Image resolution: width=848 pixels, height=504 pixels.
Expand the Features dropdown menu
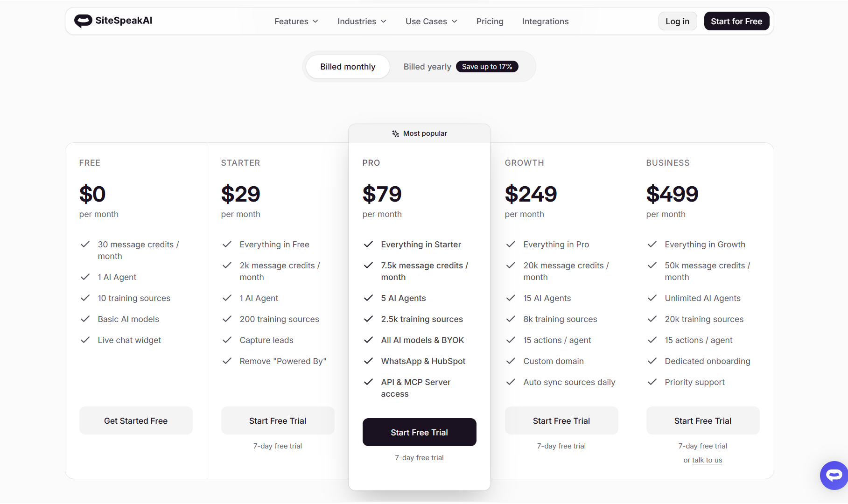pyautogui.click(x=296, y=21)
